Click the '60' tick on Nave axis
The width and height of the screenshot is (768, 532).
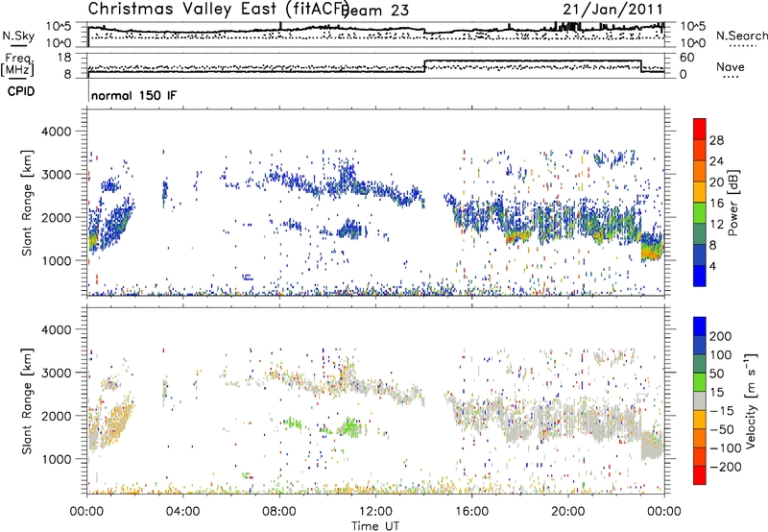pos(686,58)
